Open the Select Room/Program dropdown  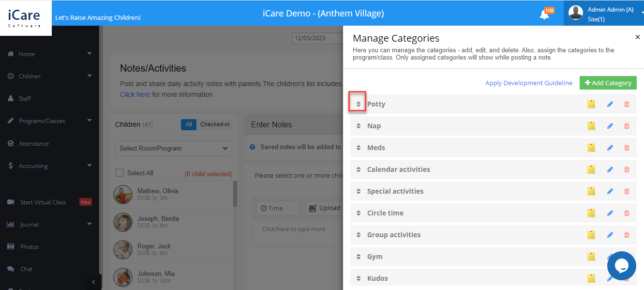pos(174,148)
